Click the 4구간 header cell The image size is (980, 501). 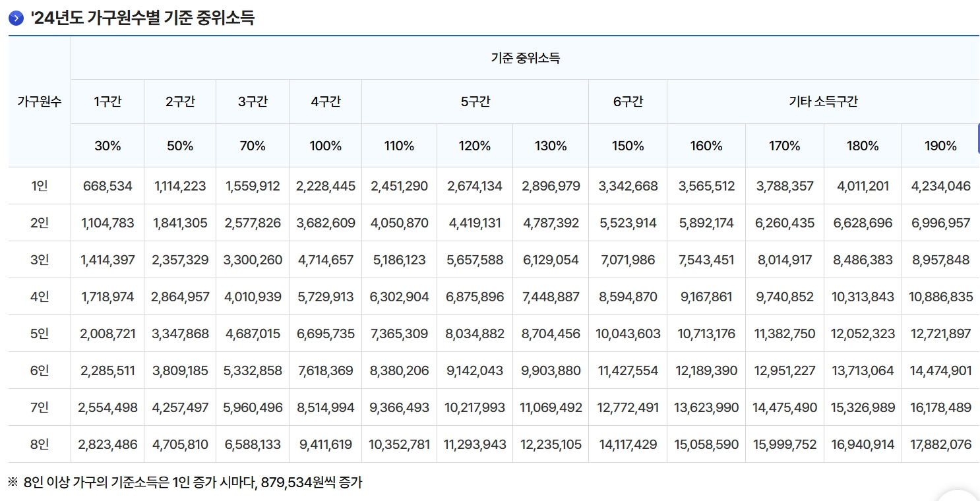click(326, 102)
